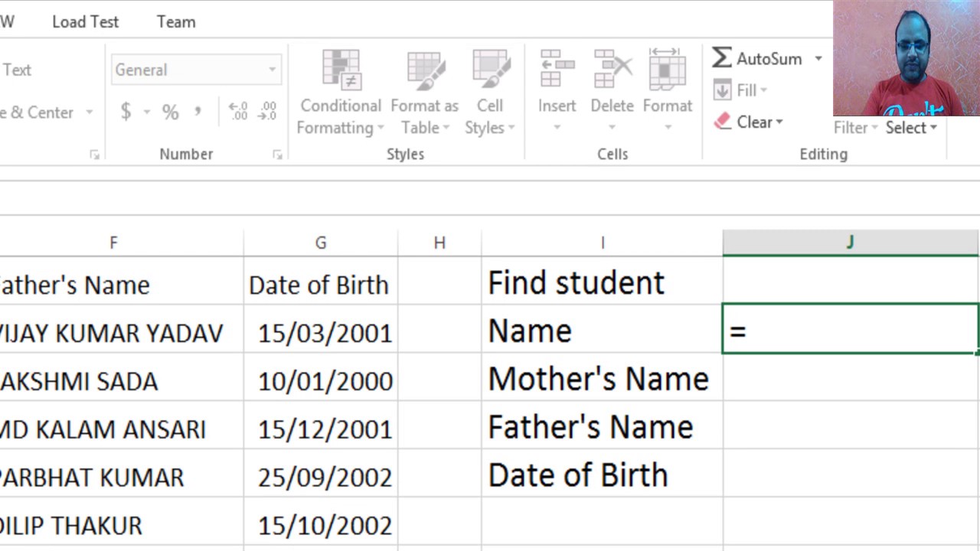The height and width of the screenshot is (551, 980).
Task: Click the comma style button
Action: tap(198, 112)
